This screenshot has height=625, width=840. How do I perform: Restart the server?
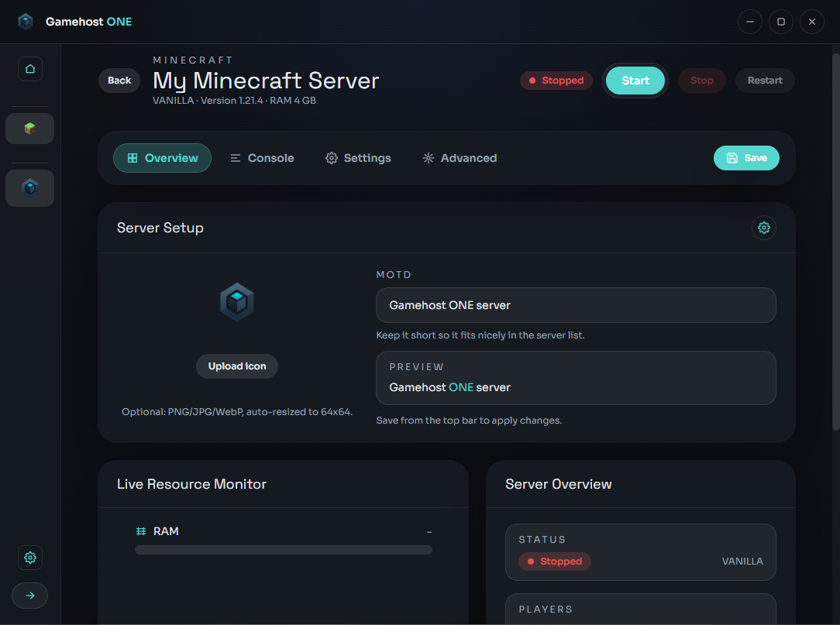[764, 80]
